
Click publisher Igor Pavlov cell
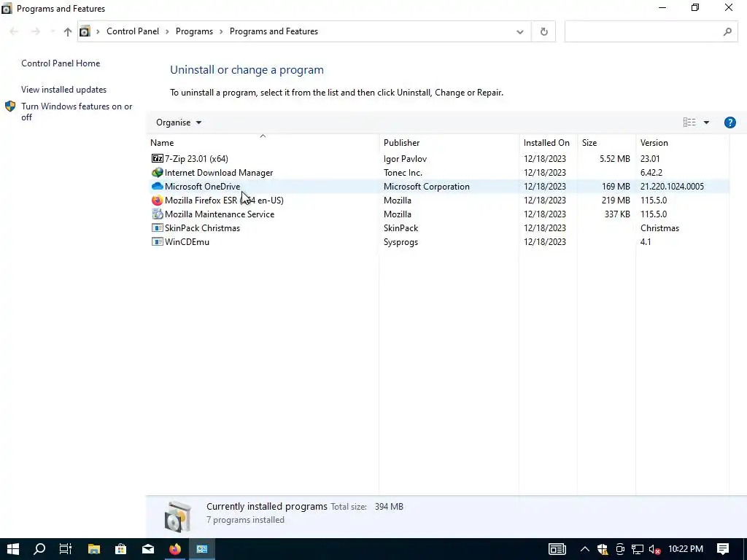405,158
